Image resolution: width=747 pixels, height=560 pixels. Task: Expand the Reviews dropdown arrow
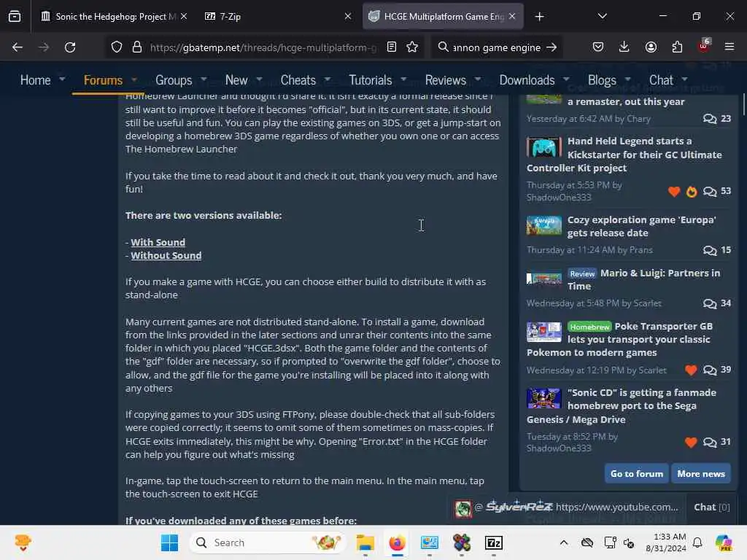tap(477, 79)
